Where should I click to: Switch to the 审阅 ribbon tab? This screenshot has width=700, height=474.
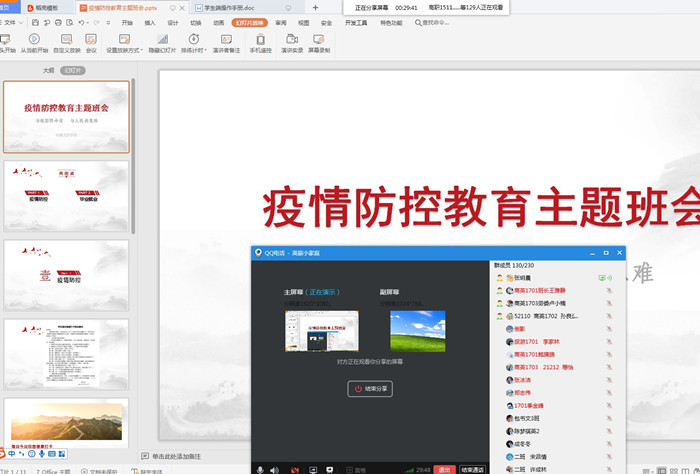click(280, 21)
